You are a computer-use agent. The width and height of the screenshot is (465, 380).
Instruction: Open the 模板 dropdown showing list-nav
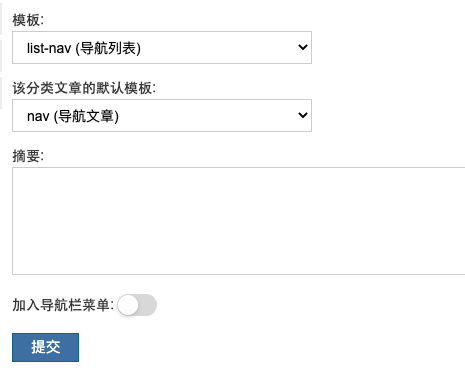pyautogui.click(x=162, y=48)
